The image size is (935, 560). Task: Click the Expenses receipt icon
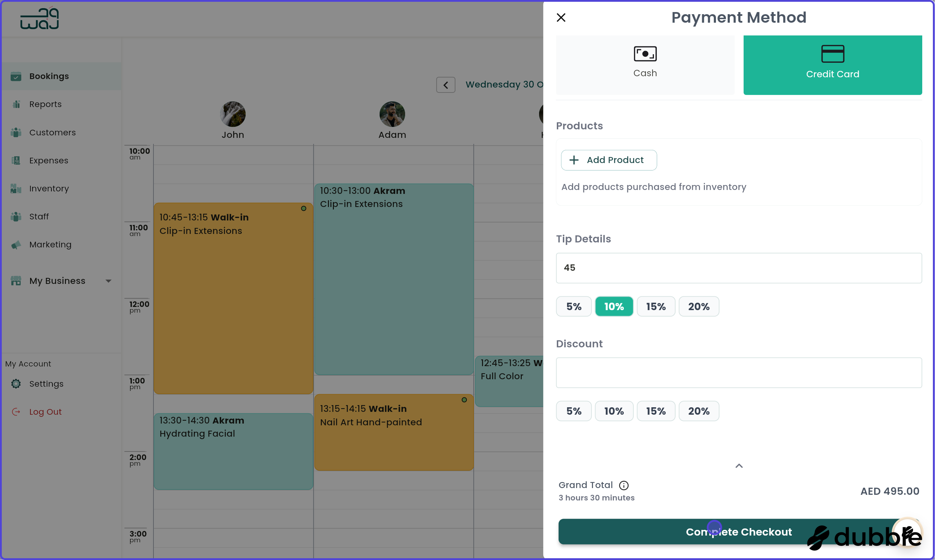(x=16, y=160)
